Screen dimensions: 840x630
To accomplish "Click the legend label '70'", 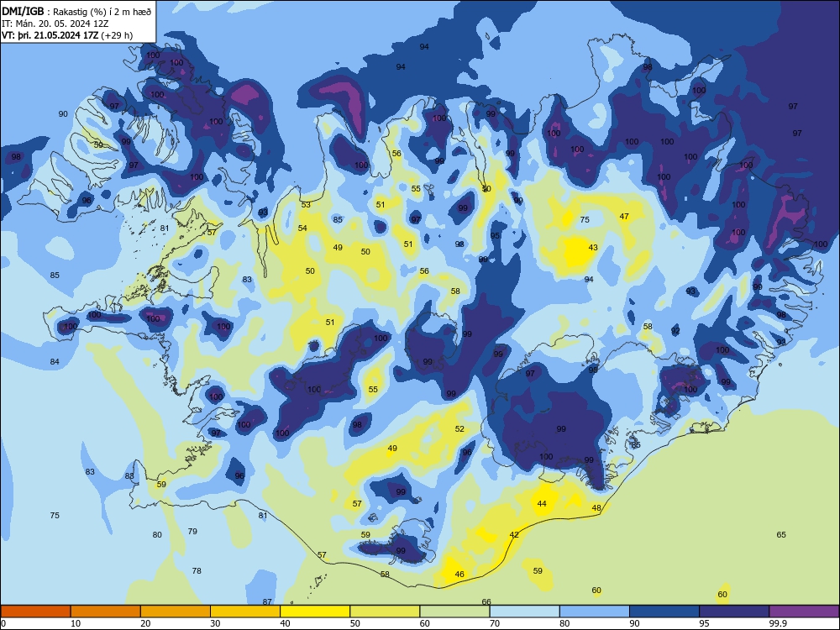I will pyautogui.click(x=495, y=623).
